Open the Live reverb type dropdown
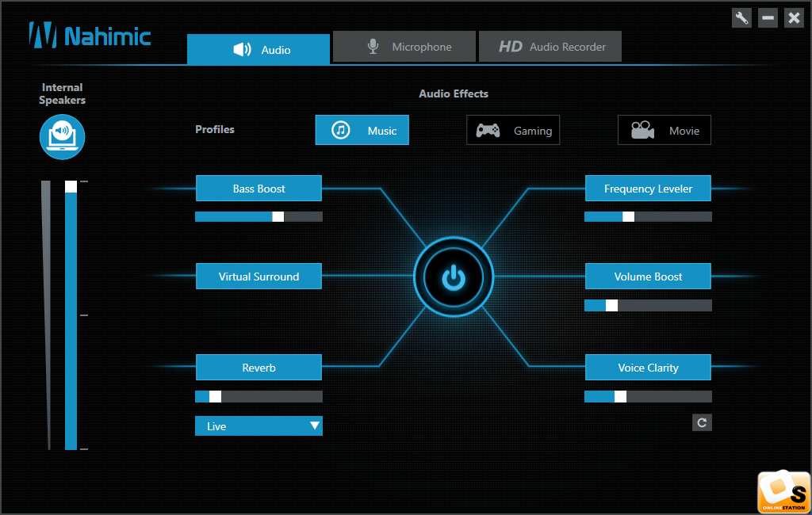This screenshot has width=812, height=515. click(259, 426)
